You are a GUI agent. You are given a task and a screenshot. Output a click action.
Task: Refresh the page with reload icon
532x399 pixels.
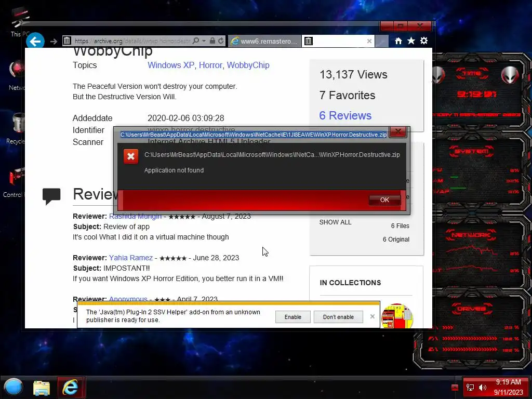point(221,41)
